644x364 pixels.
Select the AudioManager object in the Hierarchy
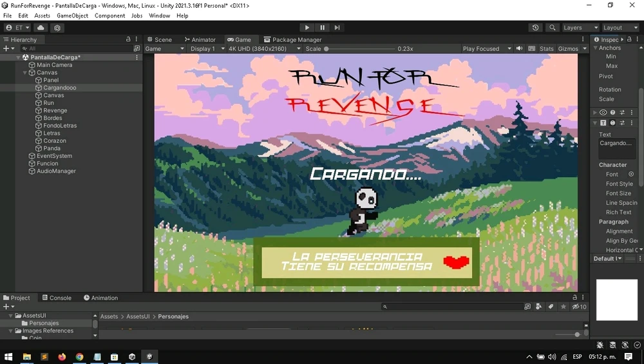[x=56, y=171]
